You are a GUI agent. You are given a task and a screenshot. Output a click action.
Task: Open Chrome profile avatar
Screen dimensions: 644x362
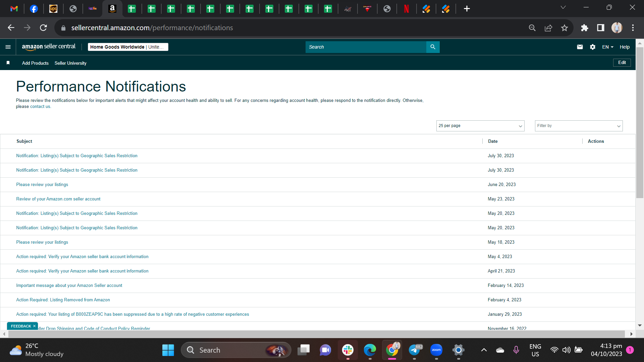(617, 28)
